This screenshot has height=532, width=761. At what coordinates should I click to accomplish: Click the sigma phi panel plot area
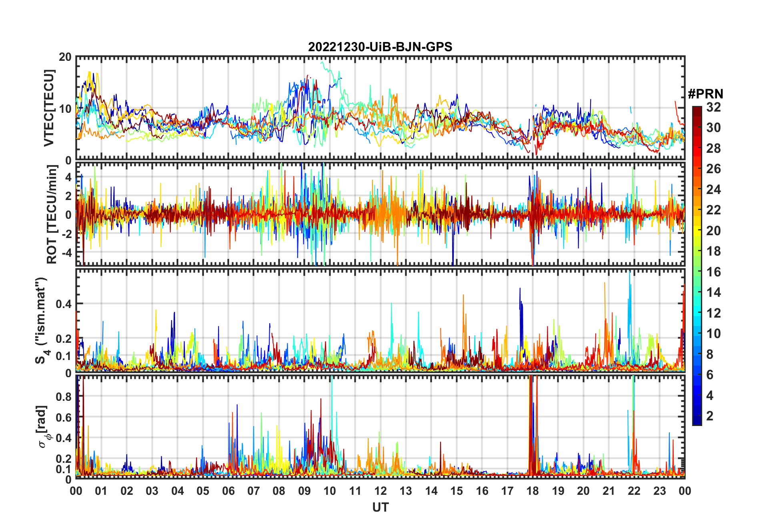[380, 426]
